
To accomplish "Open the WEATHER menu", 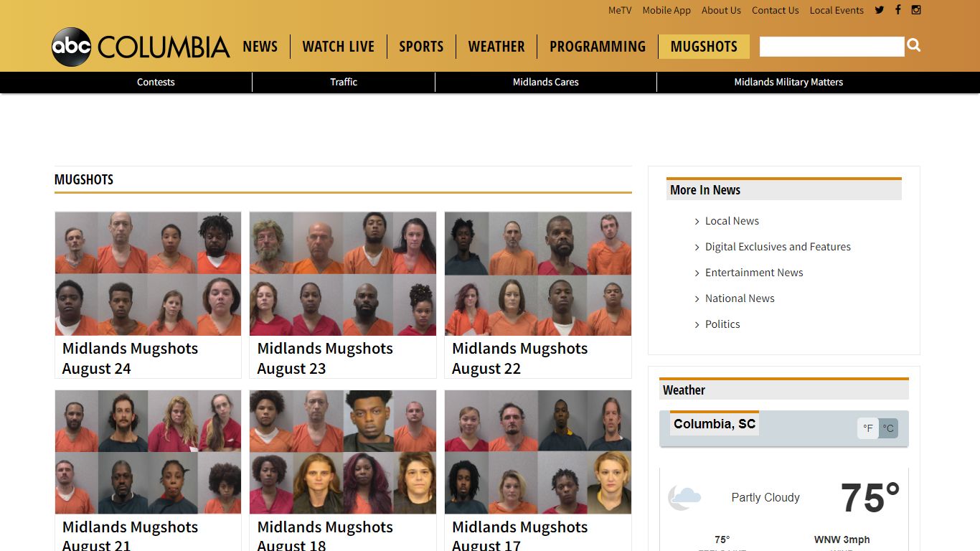I will [x=496, y=47].
